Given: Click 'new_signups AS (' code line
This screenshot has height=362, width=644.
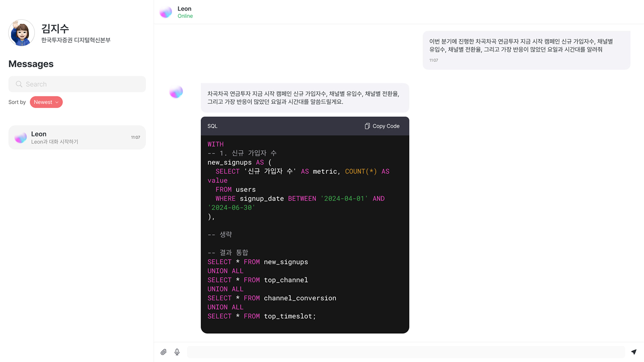Looking at the screenshot, I should tap(239, 162).
